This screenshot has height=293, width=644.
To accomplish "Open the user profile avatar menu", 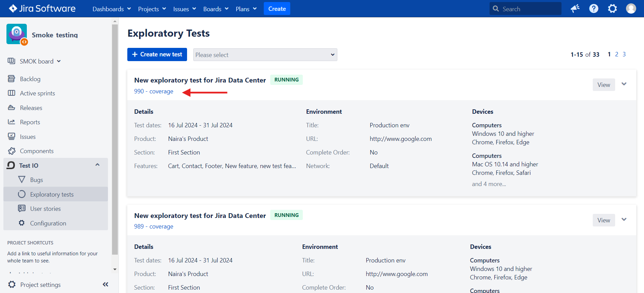I will (631, 8).
